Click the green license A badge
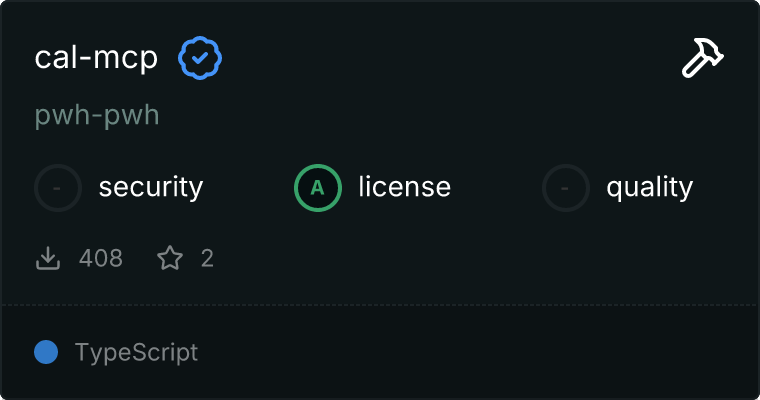The width and height of the screenshot is (760, 400). pos(318,187)
